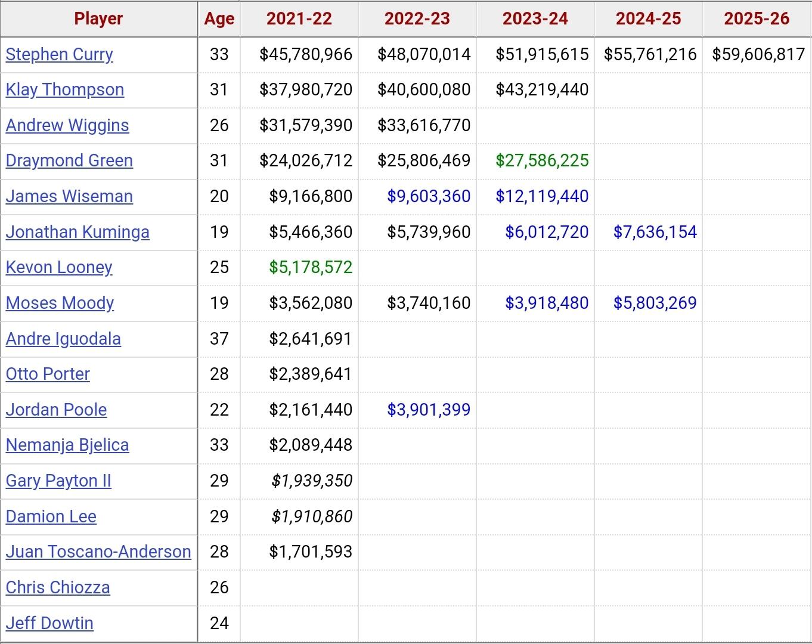Select Curry's 2022-23 salary $48,070,014
The image size is (812, 644).
click(x=424, y=54)
